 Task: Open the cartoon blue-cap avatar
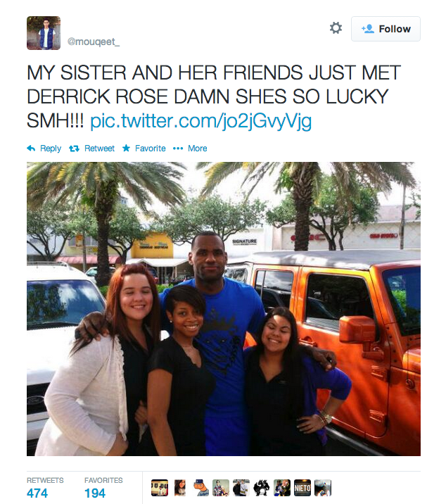click(x=200, y=488)
